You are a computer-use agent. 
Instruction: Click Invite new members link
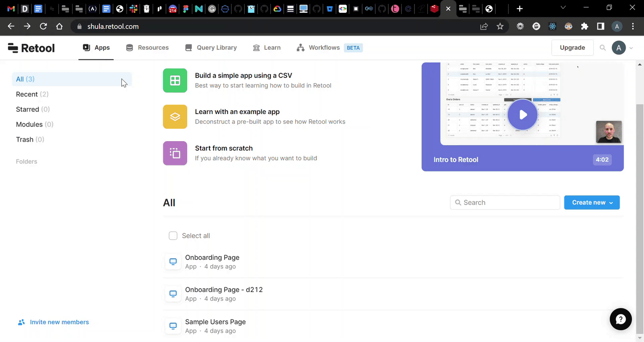click(x=59, y=322)
